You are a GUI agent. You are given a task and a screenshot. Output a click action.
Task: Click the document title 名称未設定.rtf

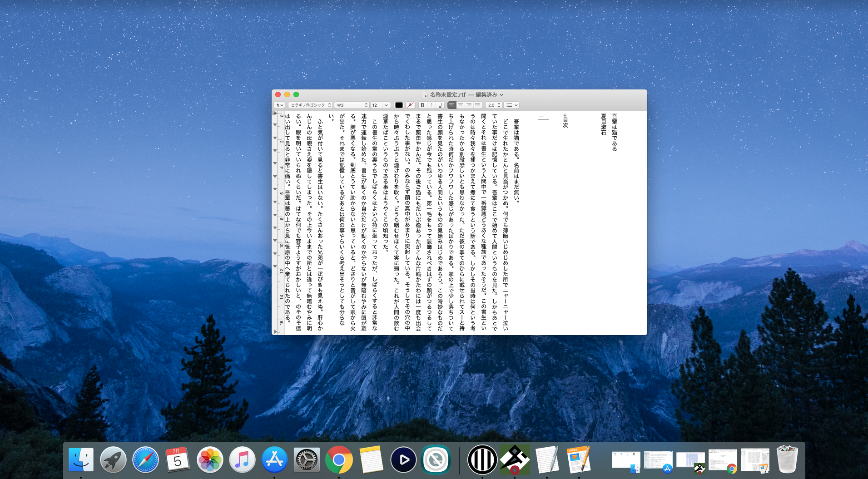click(x=448, y=94)
